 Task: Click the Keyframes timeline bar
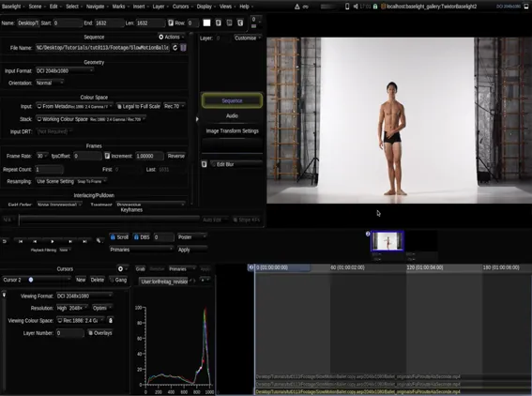coord(109,220)
